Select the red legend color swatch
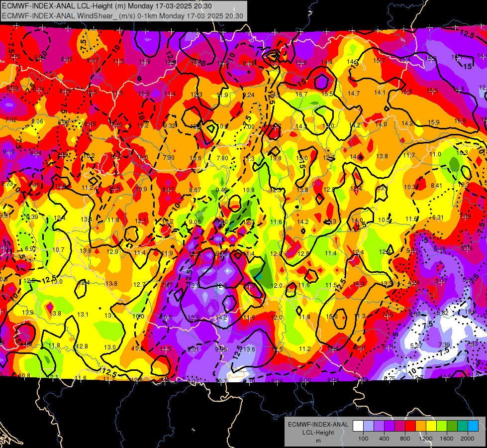 [x=410, y=426]
